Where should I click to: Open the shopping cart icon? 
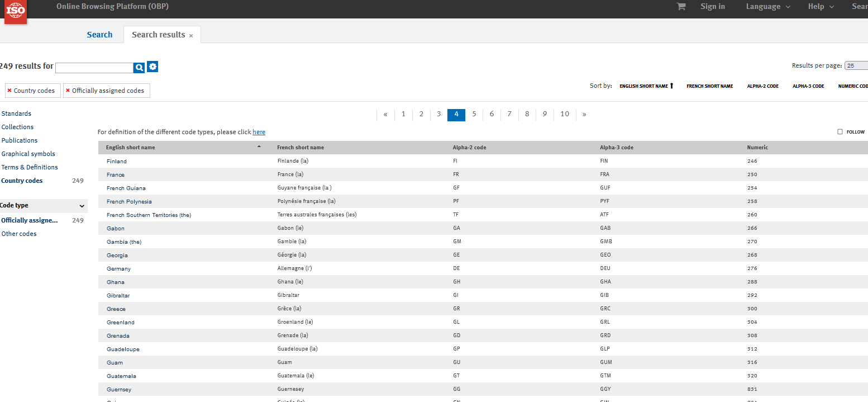[x=681, y=7]
